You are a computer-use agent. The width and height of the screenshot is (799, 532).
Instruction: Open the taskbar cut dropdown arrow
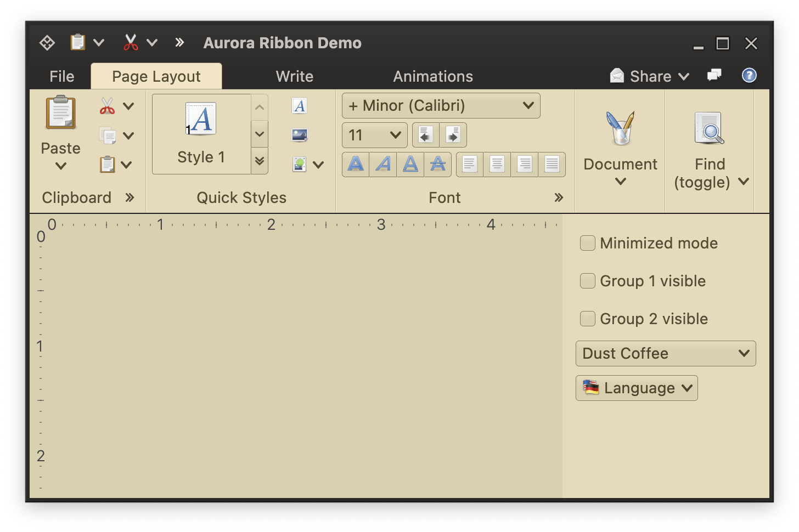click(152, 43)
